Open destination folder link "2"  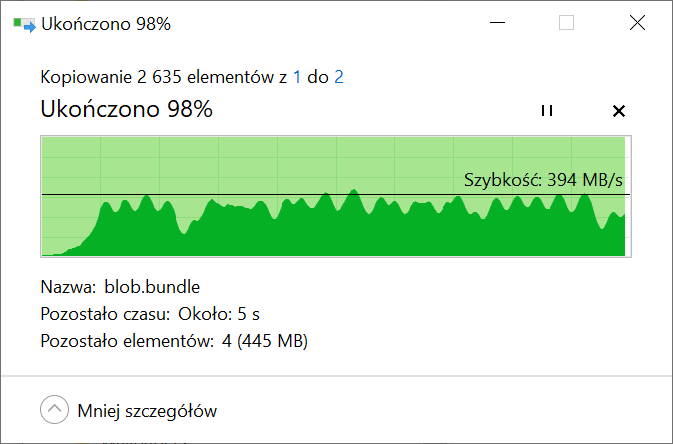point(339,77)
